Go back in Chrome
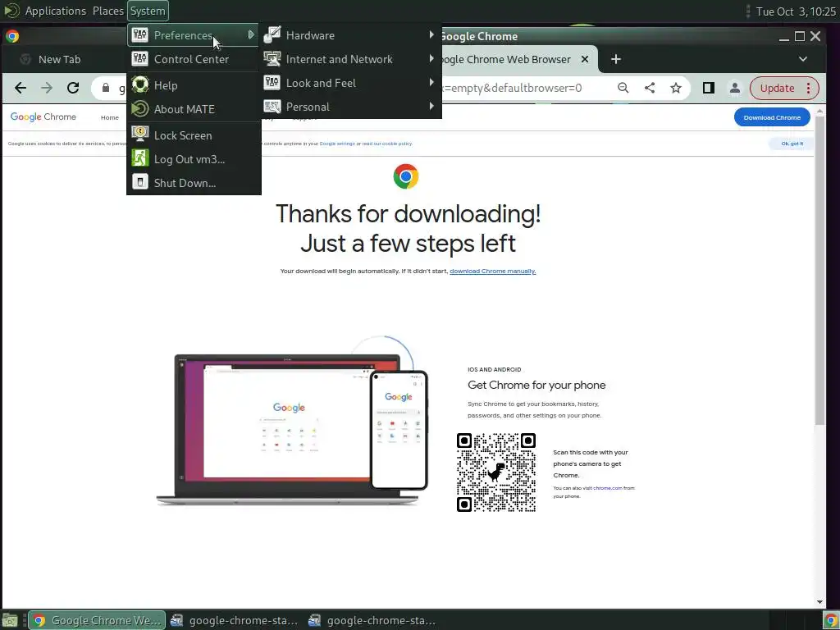This screenshot has width=840, height=630. click(21, 88)
